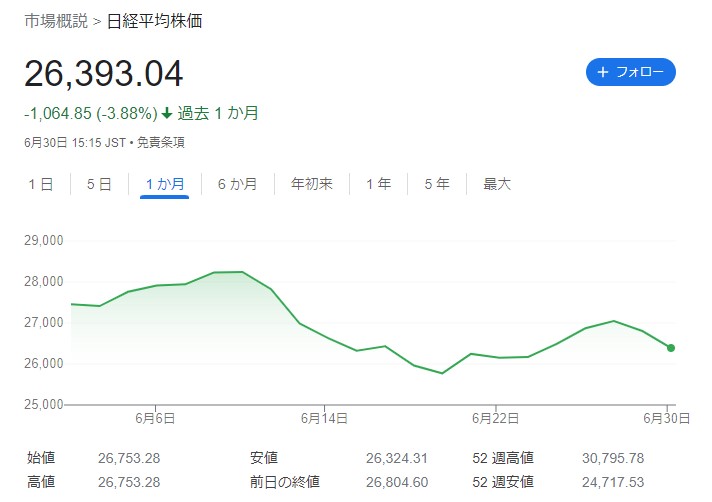Click the 6月30日 15:15 JST timestamp

point(75,143)
